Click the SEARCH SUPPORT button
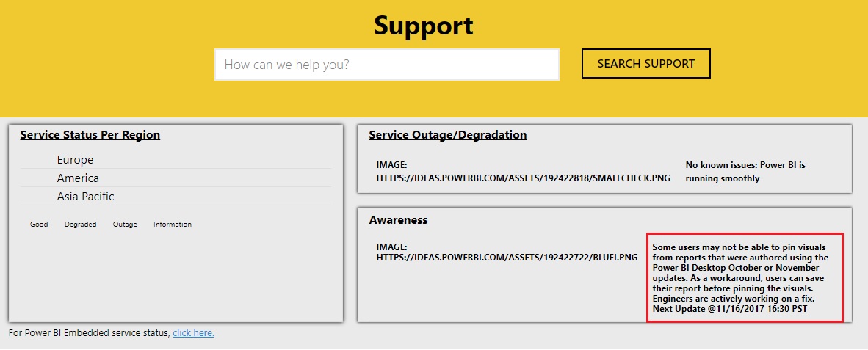This screenshot has width=868, height=350. 645,64
